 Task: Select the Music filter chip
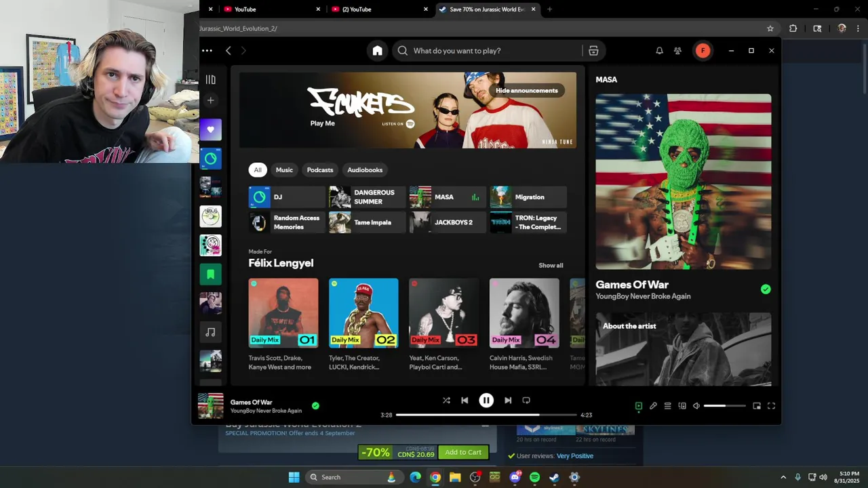click(284, 170)
